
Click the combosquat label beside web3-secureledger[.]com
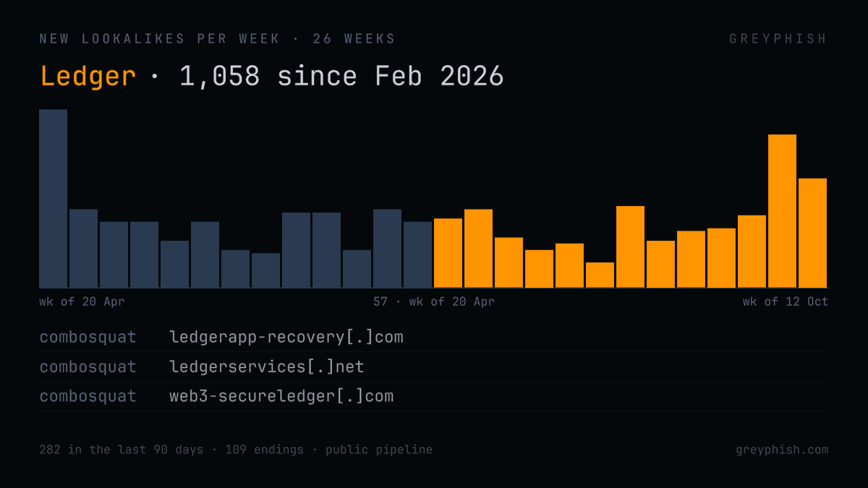coord(88,396)
